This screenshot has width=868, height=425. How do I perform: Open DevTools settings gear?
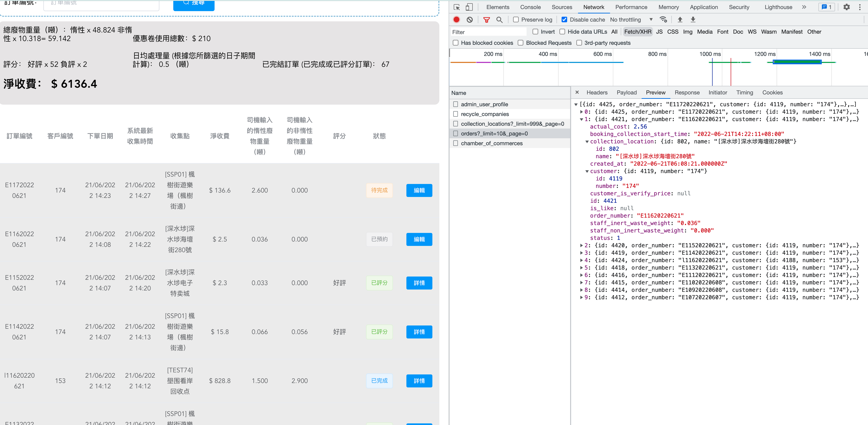pos(846,7)
